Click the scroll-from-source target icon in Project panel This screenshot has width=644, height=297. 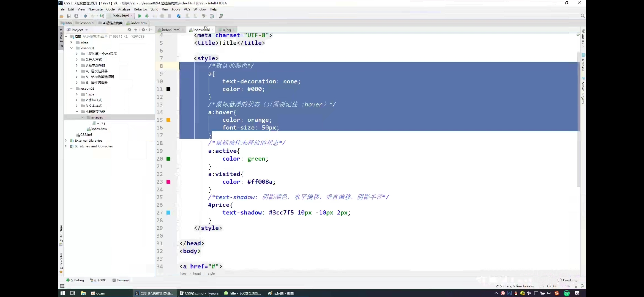click(129, 30)
